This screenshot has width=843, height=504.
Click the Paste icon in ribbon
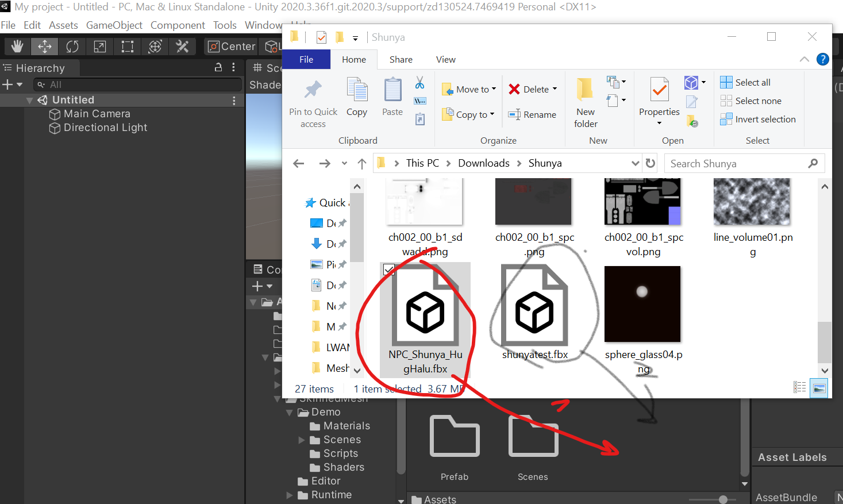tap(392, 90)
